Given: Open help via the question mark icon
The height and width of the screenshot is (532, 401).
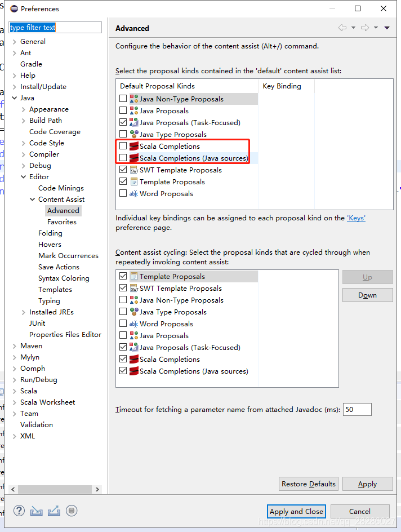Looking at the screenshot, I should coord(19,511).
